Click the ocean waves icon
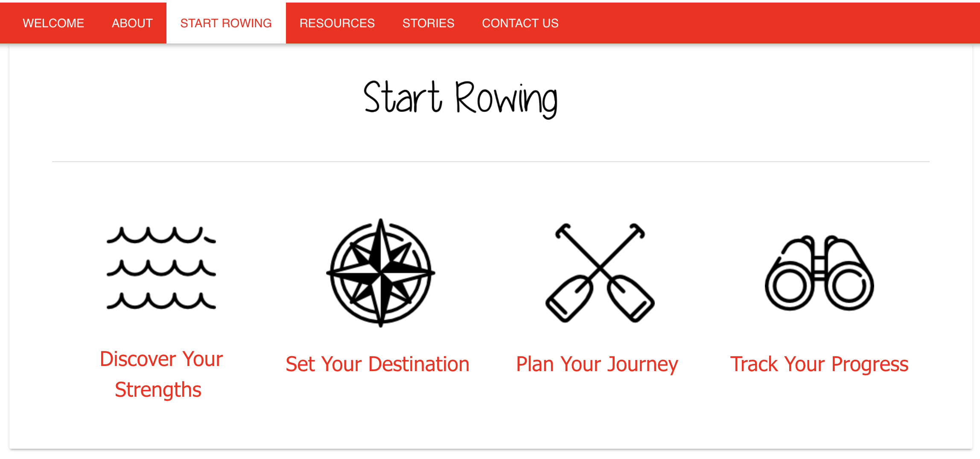This screenshot has height=459, width=980. tap(161, 268)
